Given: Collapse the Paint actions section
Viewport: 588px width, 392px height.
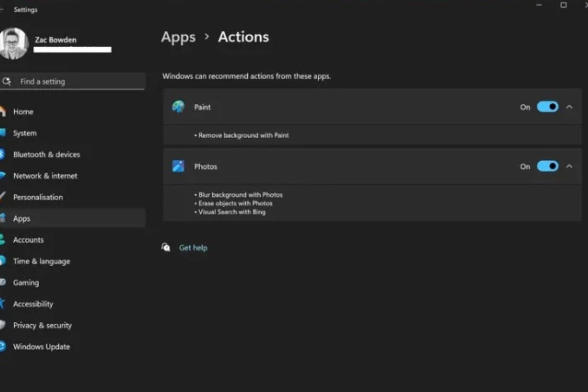Looking at the screenshot, I should point(569,107).
